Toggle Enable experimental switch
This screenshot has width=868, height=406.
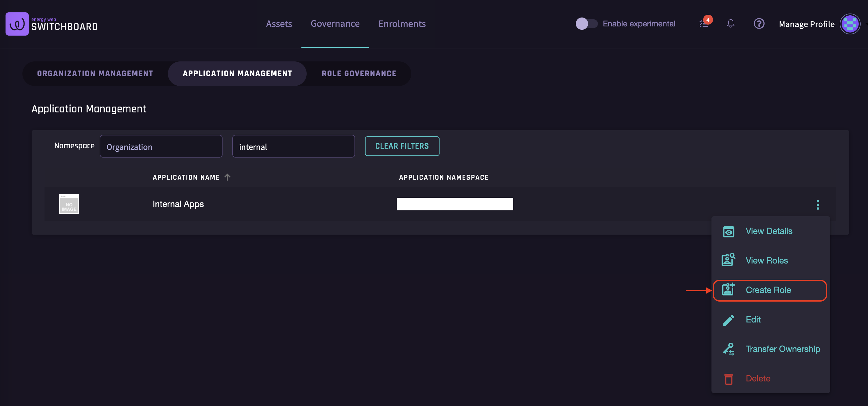pyautogui.click(x=586, y=24)
